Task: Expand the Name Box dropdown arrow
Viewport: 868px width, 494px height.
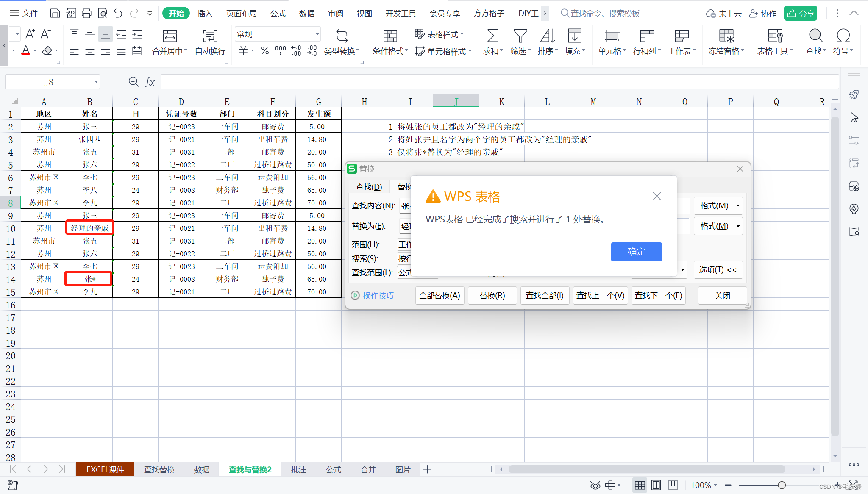Action: (96, 82)
